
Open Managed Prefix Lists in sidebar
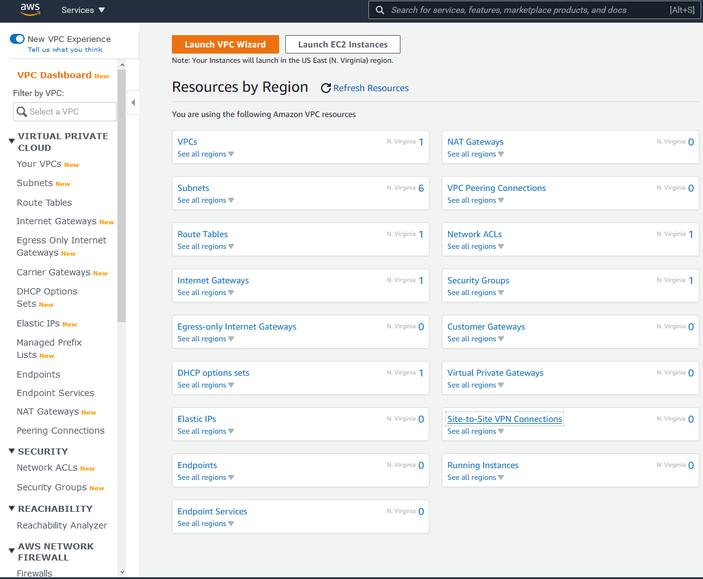(49, 348)
